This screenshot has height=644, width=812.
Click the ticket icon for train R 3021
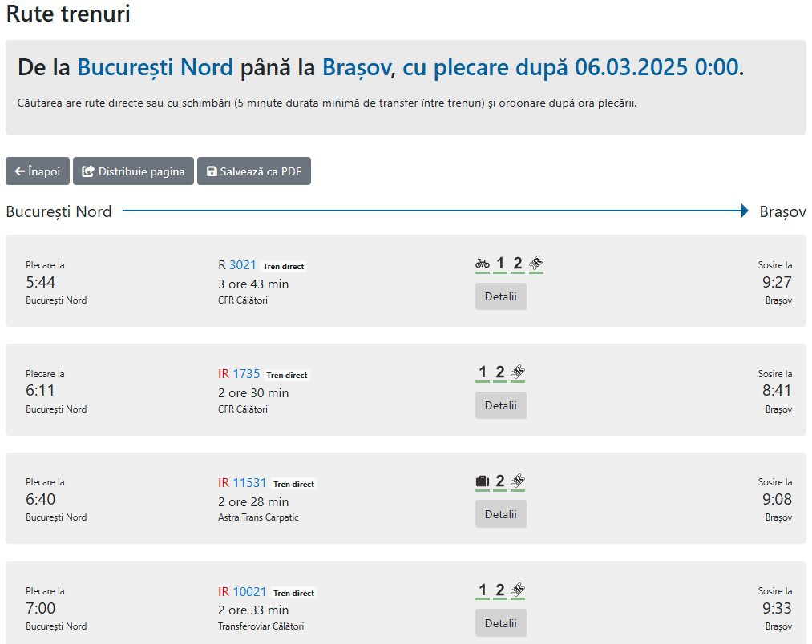click(536, 264)
